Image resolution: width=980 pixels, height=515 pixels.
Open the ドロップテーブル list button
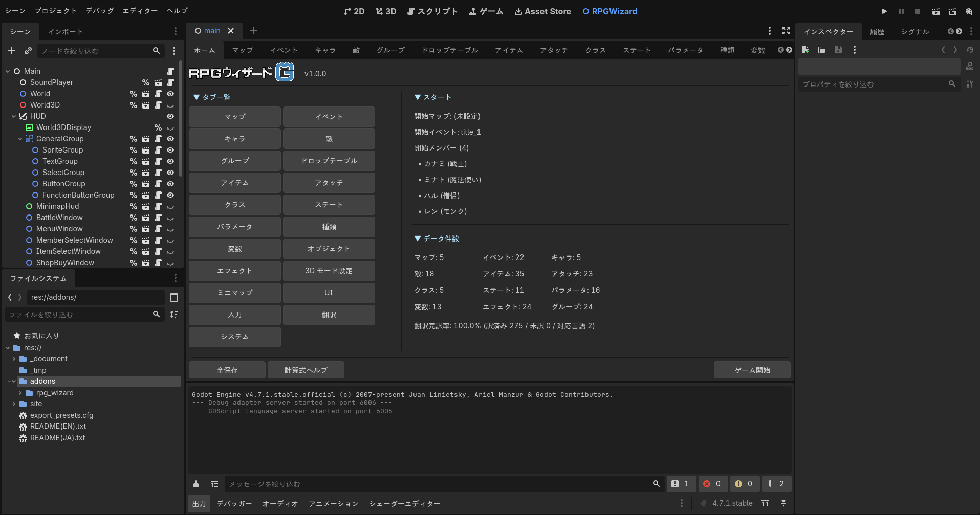point(329,161)
